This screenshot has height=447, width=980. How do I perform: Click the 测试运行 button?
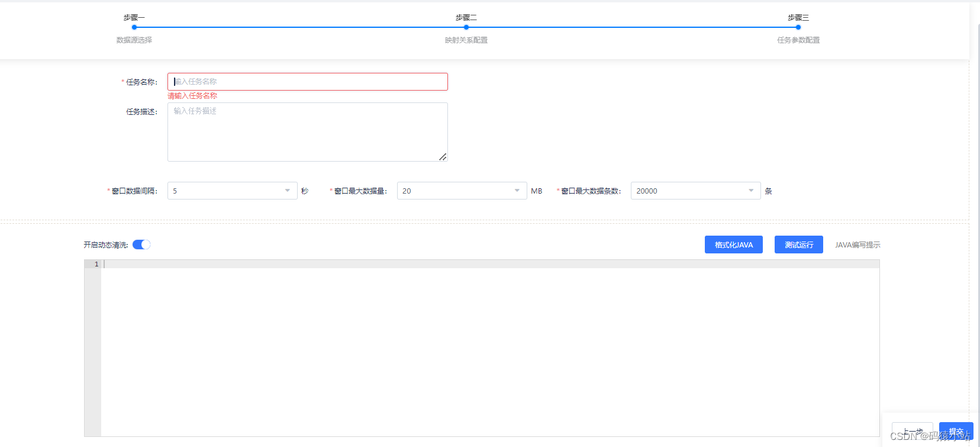799,245
